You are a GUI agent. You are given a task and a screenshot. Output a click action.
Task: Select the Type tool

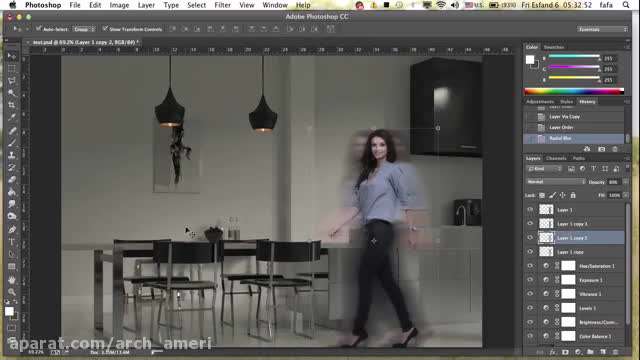tap(12, 242)
